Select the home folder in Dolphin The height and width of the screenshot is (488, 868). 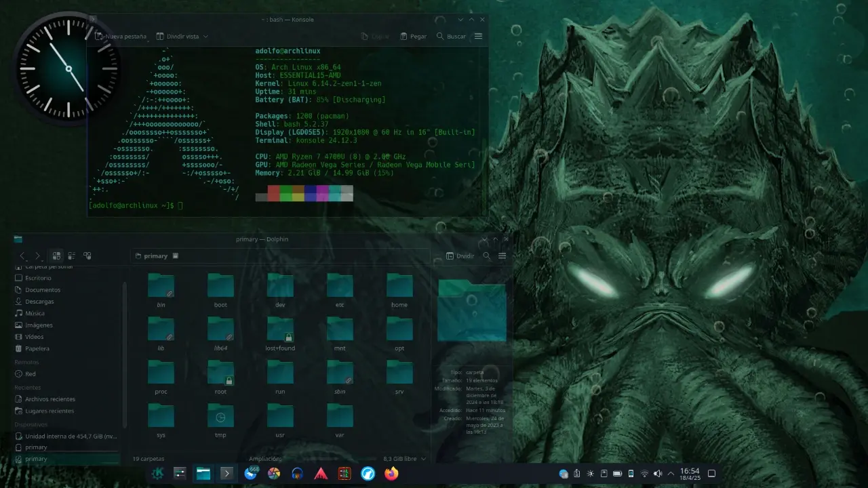coord(399,291)
